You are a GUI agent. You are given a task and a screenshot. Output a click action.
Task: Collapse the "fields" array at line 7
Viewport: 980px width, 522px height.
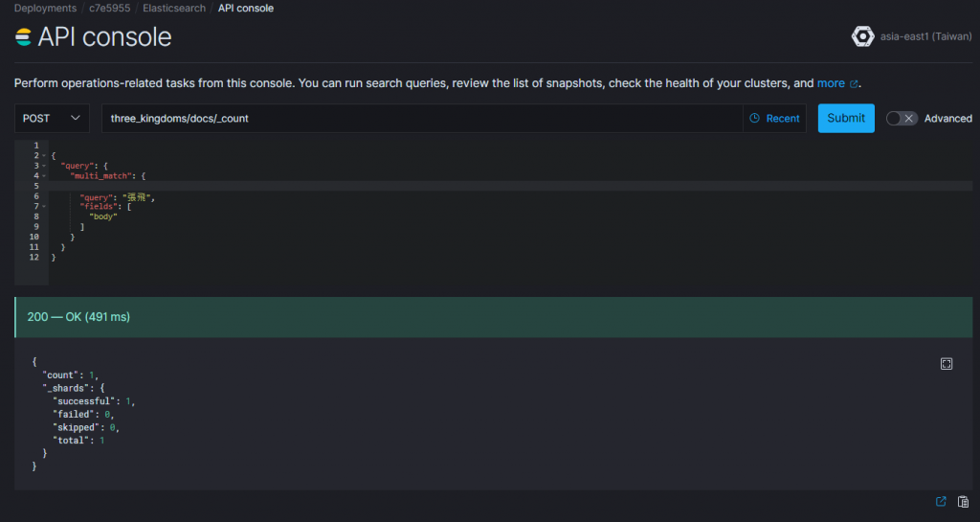click(x=44, y=207)
